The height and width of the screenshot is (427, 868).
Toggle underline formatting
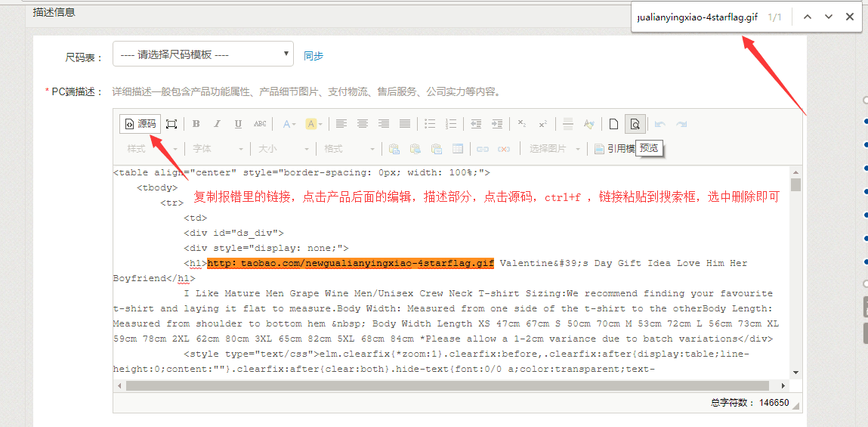click(x=238, y=124)
